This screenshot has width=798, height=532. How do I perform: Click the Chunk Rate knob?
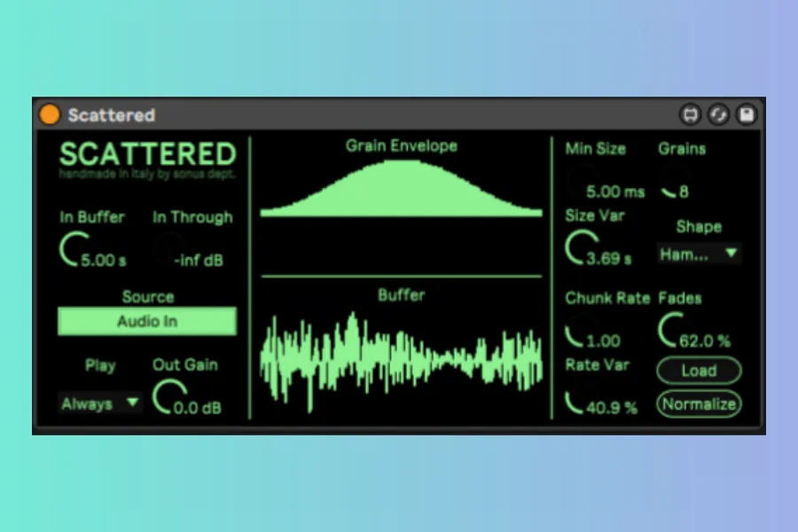click(578, 332)
